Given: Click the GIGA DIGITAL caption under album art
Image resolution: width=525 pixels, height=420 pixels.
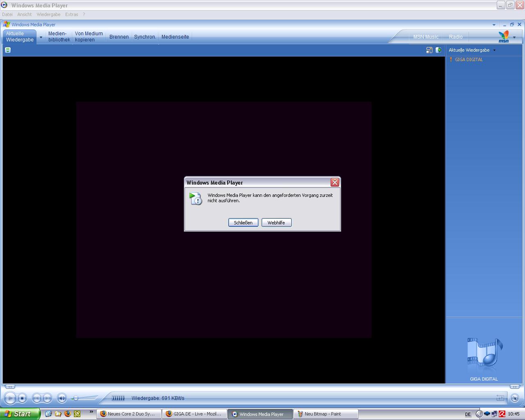Looking at the screenshot, I should (x=484, y=379).
